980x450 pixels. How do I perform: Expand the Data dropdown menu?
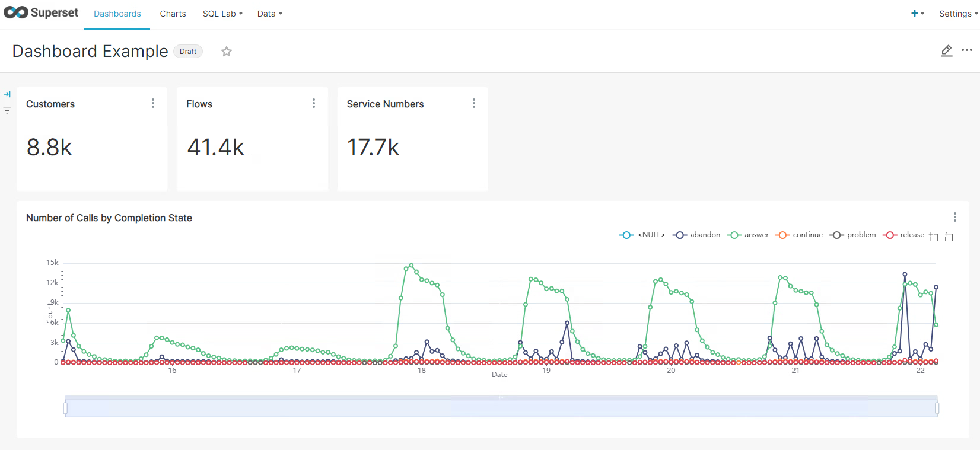pyautogui.click(x=269, y=14)
